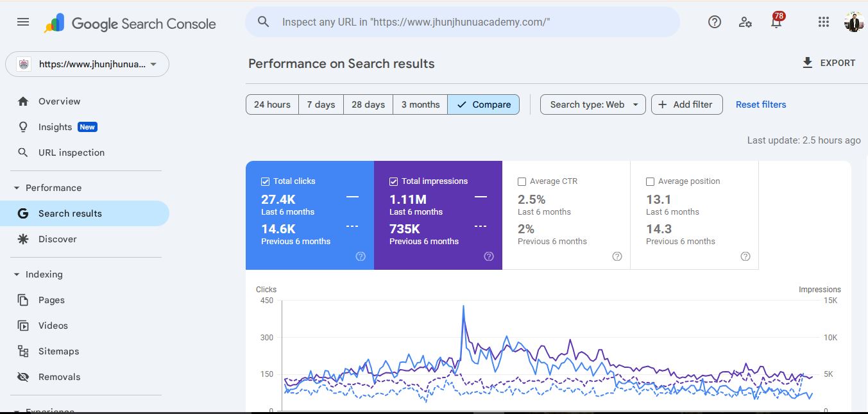Open Videos report in the sidebar
Screen dimensions: 868x414
[85, 326]
